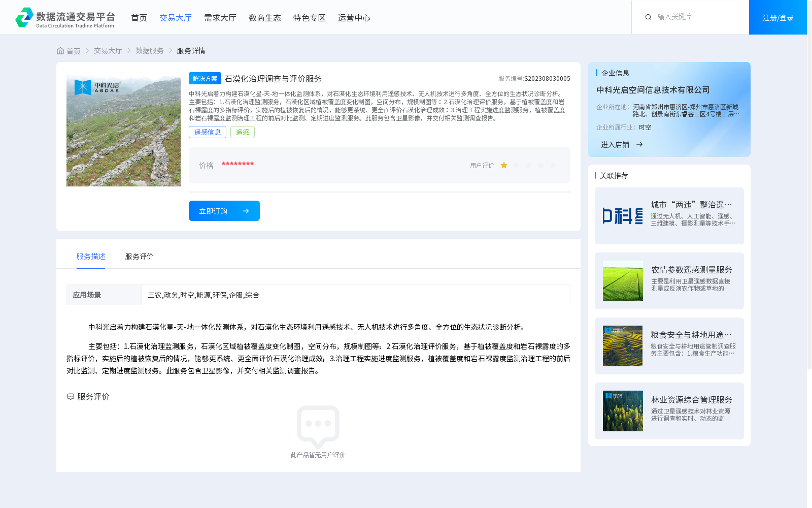The height and width of the screenshot is (508, 812).
Task: Open the 粮食安全与耕地用途 recommendation
Action: tap(669, 346)
